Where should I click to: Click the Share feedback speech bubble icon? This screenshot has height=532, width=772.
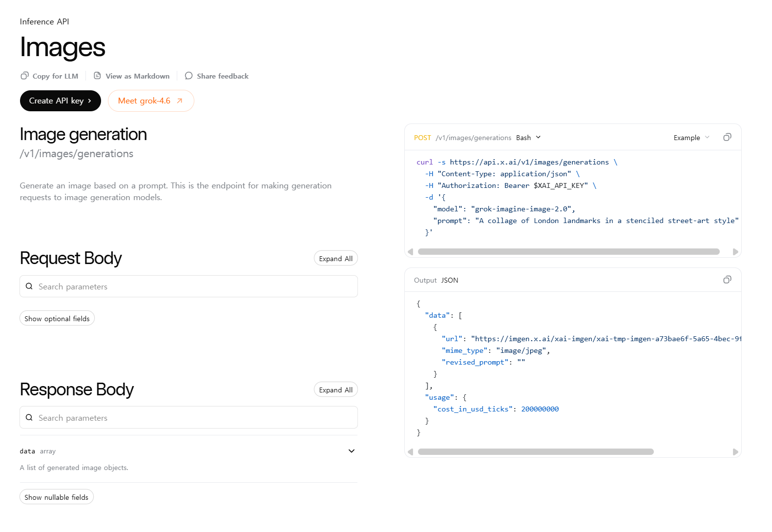[x=188, y=76]
